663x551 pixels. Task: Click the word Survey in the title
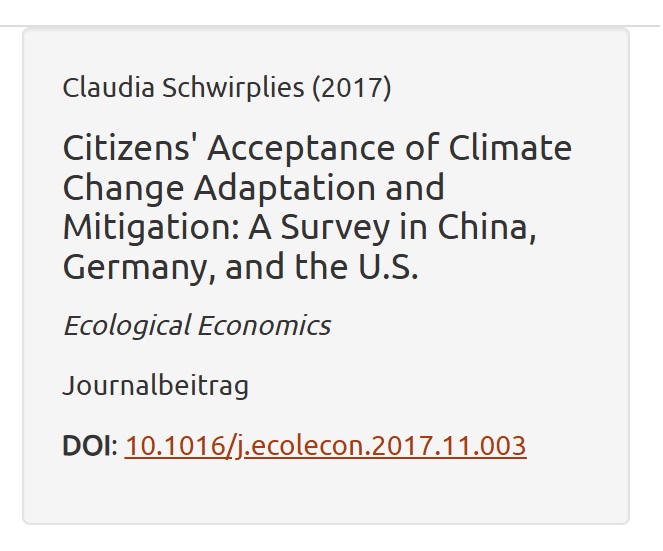(x=335, y=228)
